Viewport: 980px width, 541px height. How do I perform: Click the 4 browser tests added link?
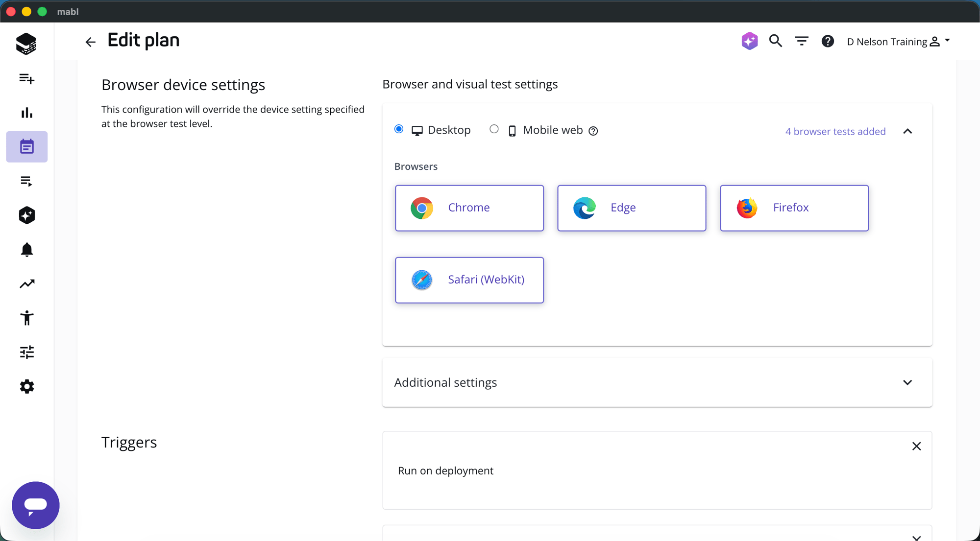835,131
